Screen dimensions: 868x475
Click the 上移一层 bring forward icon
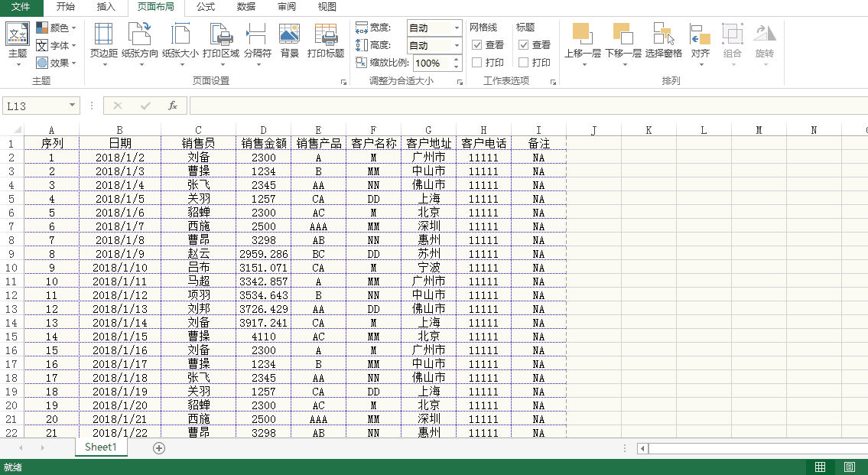click(x=582, y=34)
